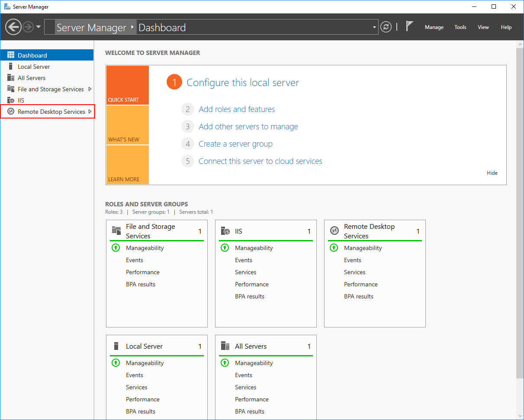Click All Servers Manageability green status icon
This screenshot has height=420, width=524.
[225, 363]
